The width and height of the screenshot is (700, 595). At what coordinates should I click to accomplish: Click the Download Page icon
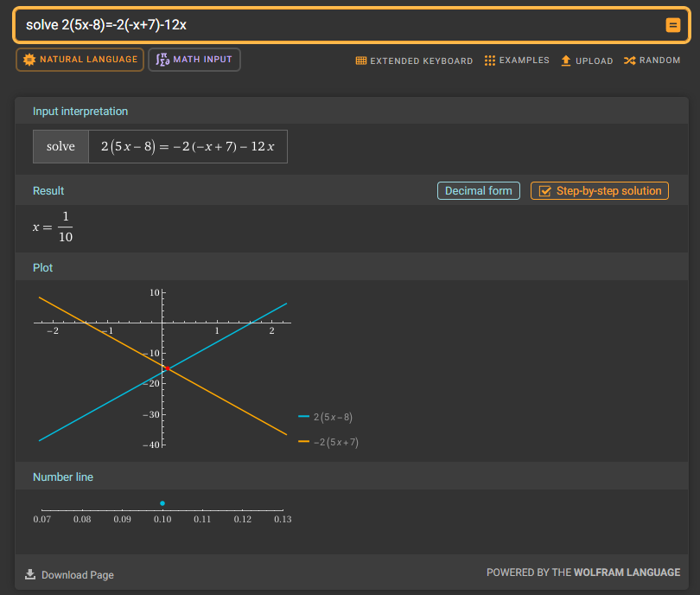(x=30, y=574)
